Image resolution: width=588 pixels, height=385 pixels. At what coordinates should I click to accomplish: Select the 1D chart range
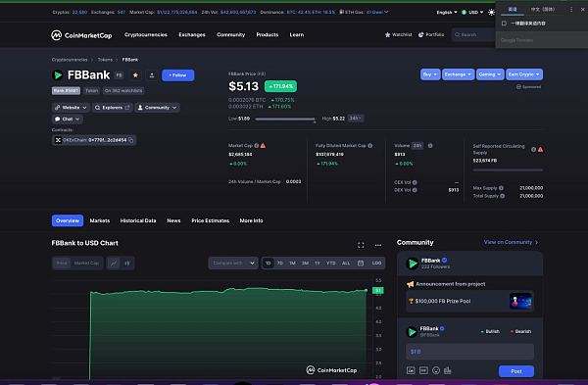click(x=269, y=264)
